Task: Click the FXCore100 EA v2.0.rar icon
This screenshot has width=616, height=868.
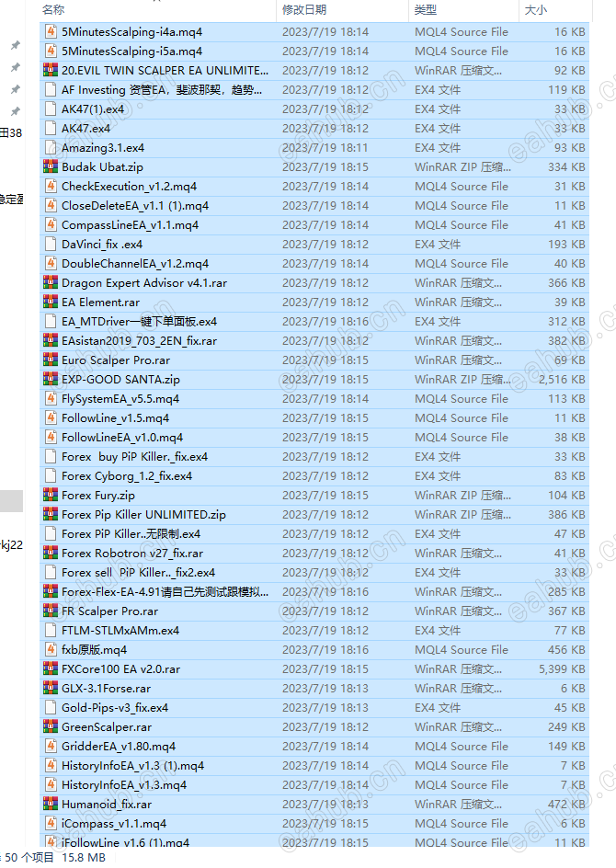Action: point(51,668)
